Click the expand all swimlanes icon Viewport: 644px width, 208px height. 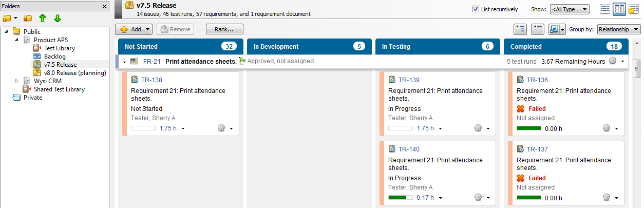coord(520,29)
